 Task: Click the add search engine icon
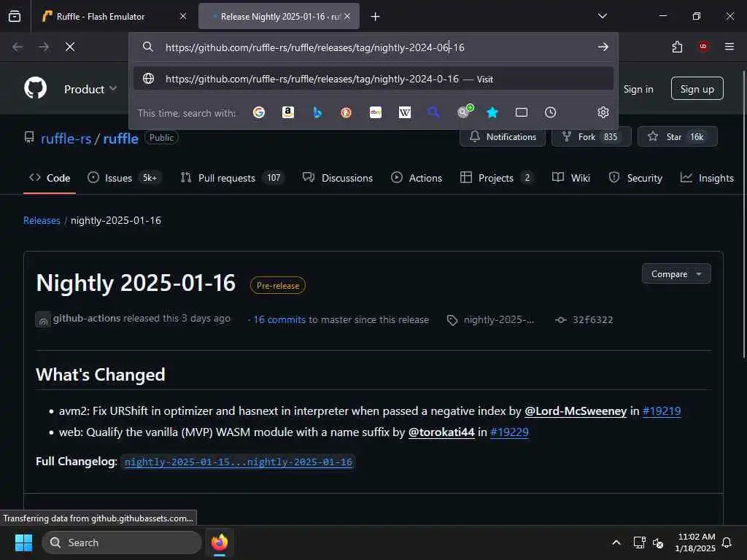[465, 112]
